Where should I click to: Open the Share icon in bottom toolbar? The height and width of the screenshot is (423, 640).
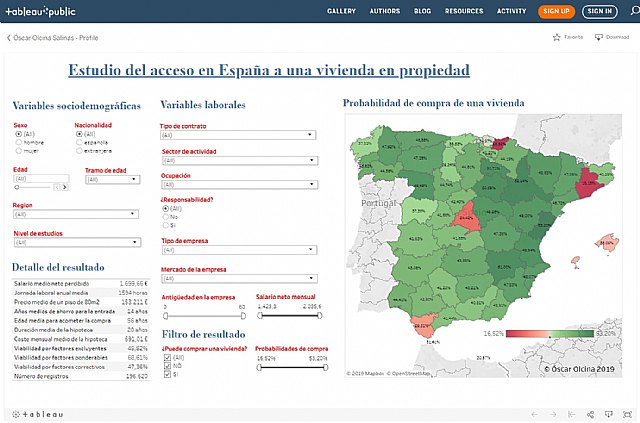pyautogui.click(x=590, y=414)
